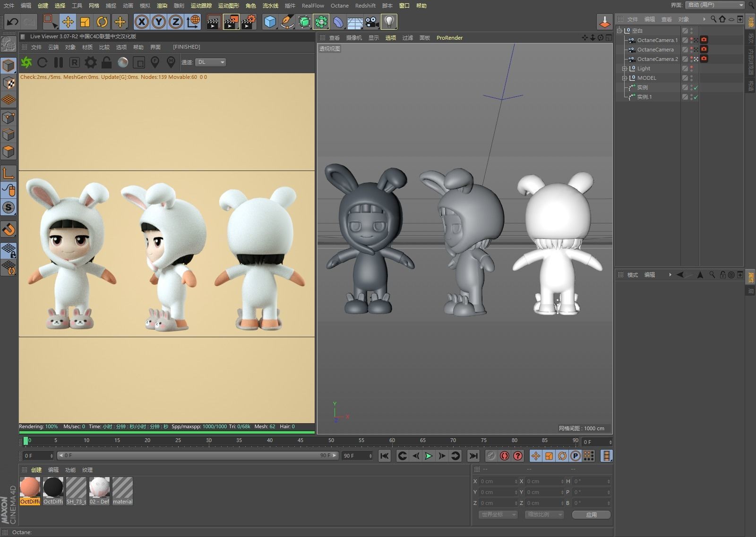Screen dimensions: 756x537
Task: Click the focus picker F pin icon
Action: coord(155,62)
